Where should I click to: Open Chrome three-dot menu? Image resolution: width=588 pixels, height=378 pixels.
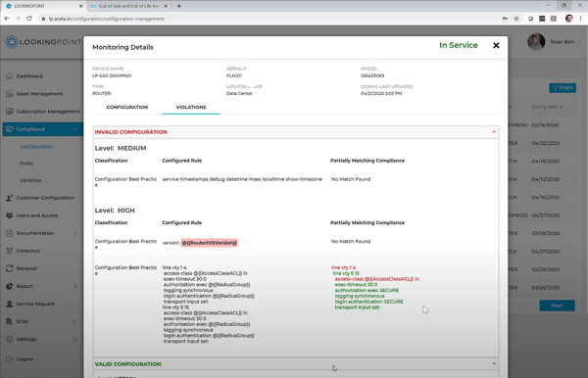581,19
